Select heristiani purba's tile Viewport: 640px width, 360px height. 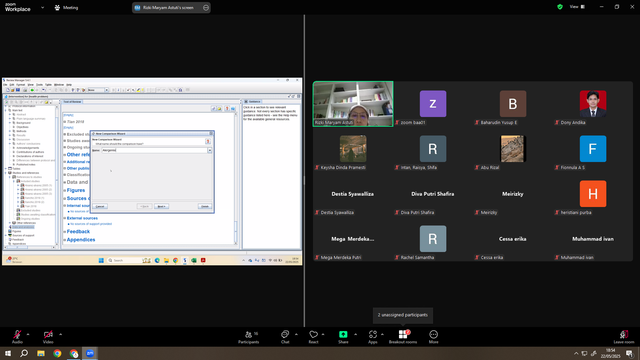click(593, 194)
